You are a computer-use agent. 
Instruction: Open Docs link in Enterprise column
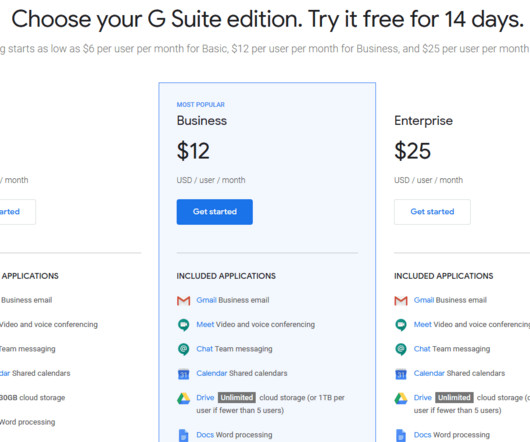422,435
